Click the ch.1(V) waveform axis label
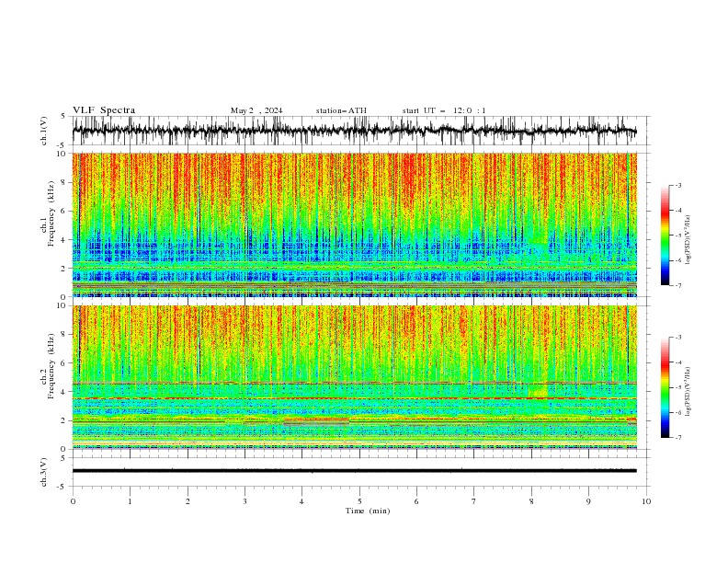 coord(44,131)
